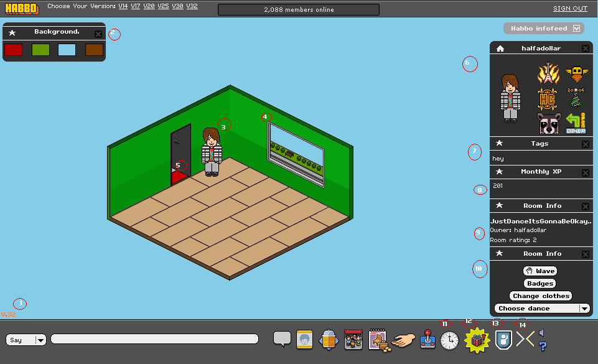
Task: Open the inventory hand icon
Action: (403, 340)
